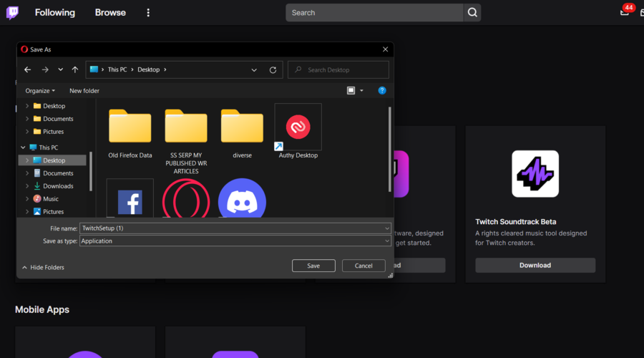The width and height of the screenshot is (644, 358).
Task: Change view layout icon in dialog
Action: pos(351,90)
